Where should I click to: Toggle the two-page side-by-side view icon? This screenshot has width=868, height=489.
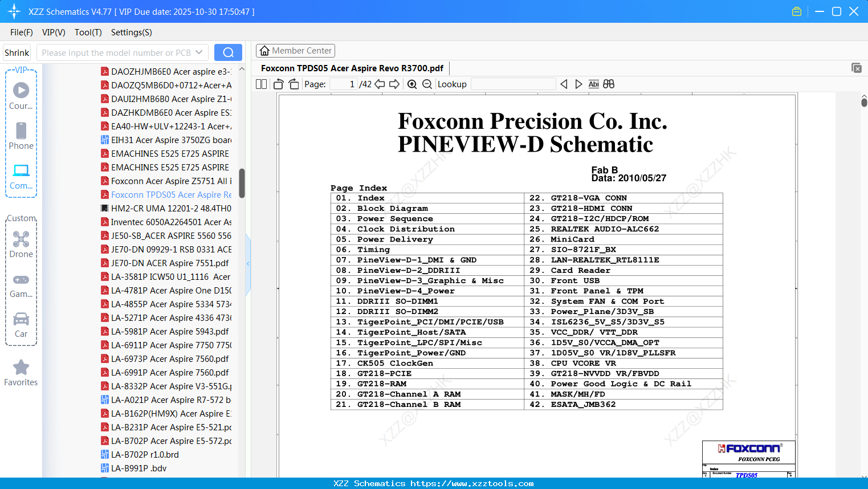click(x=262, y=84)
